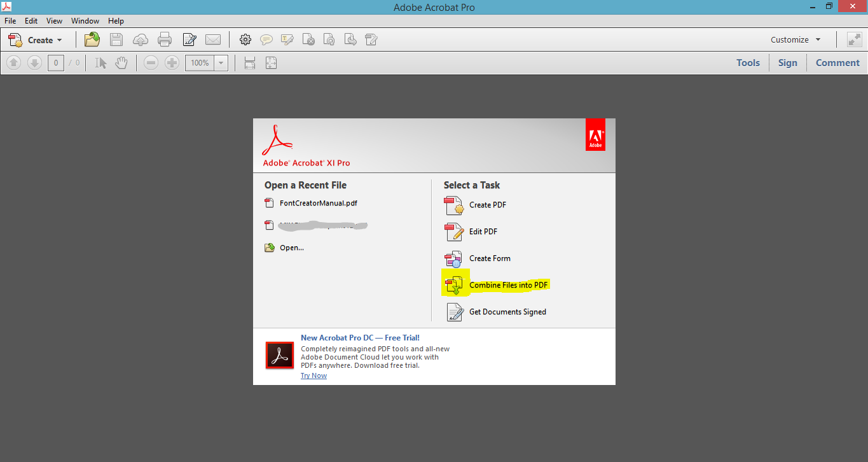Click the Try Now free trial link
Screen dimensions: 868x462
pyautogui.click(x=313, y=375)
